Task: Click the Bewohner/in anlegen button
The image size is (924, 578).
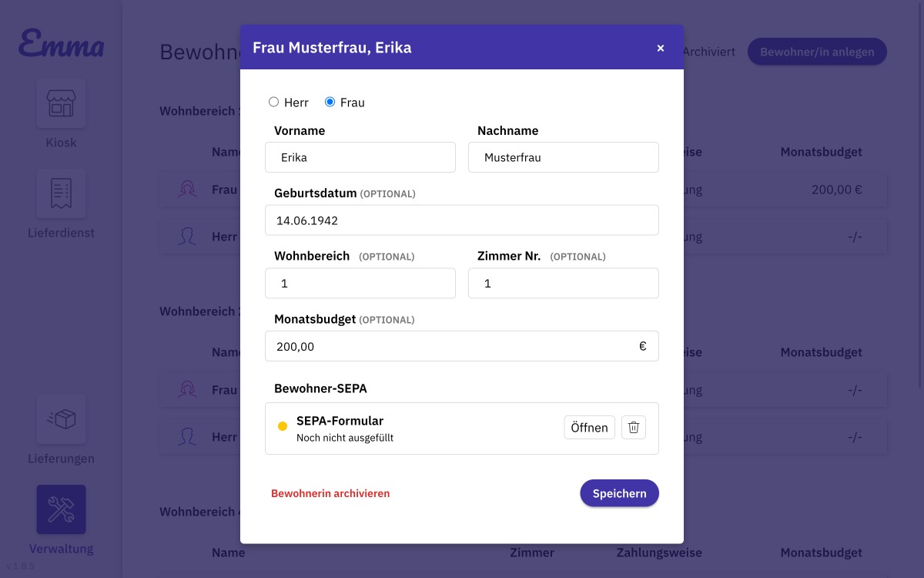Action: tap(817, 52)
